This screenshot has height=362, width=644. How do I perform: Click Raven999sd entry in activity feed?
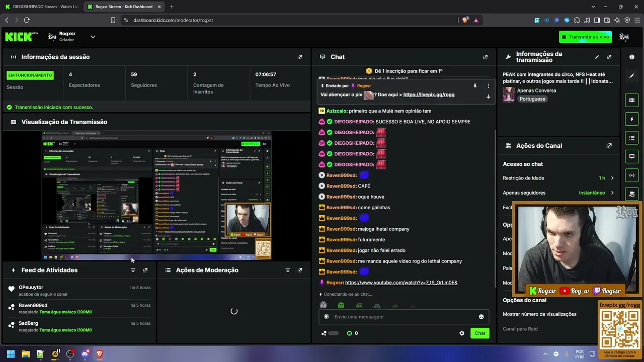click(x=33, y=305)
